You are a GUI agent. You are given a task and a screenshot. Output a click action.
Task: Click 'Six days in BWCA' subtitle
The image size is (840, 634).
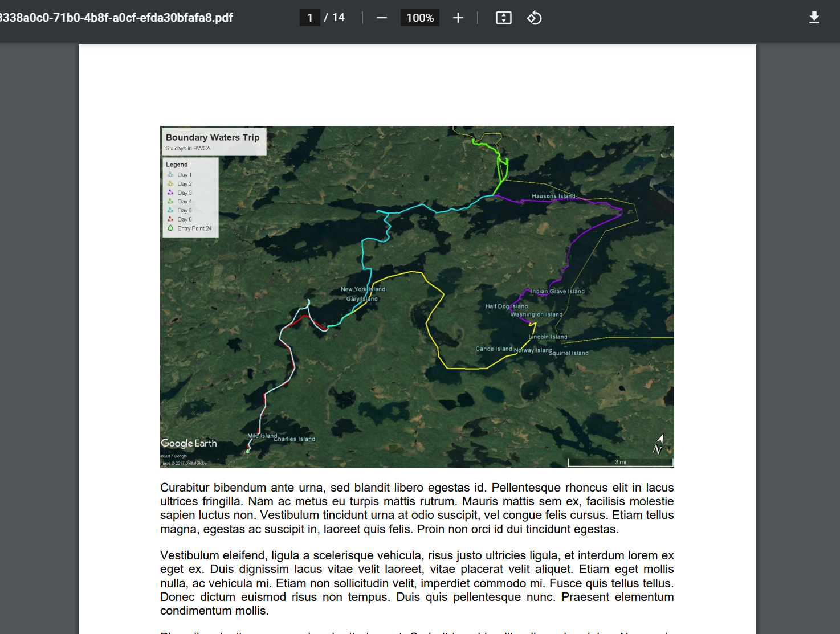(188, 148)
